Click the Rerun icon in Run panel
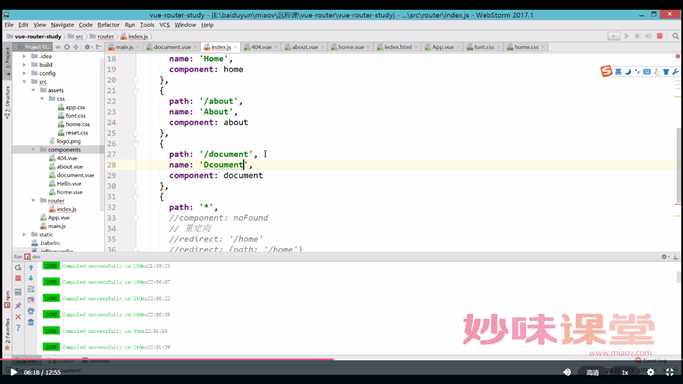The width and height of the screenshot is (683, 384). (x=18, y=267)
